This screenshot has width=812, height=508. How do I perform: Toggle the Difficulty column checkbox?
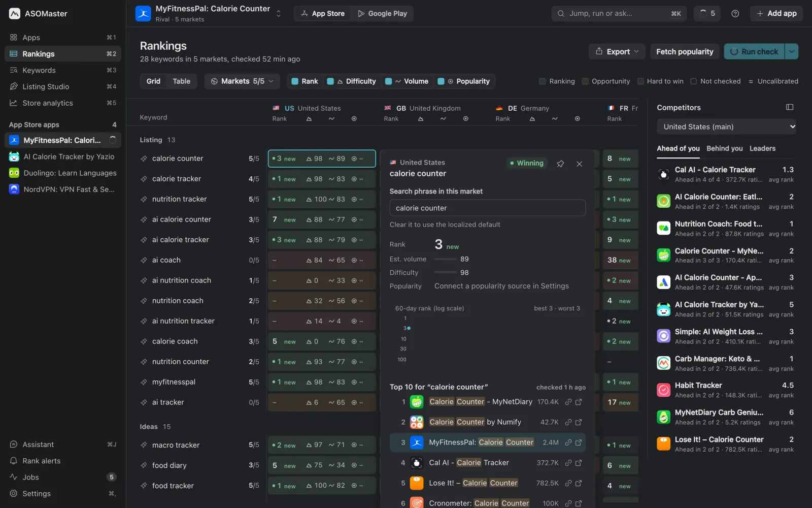330,81
